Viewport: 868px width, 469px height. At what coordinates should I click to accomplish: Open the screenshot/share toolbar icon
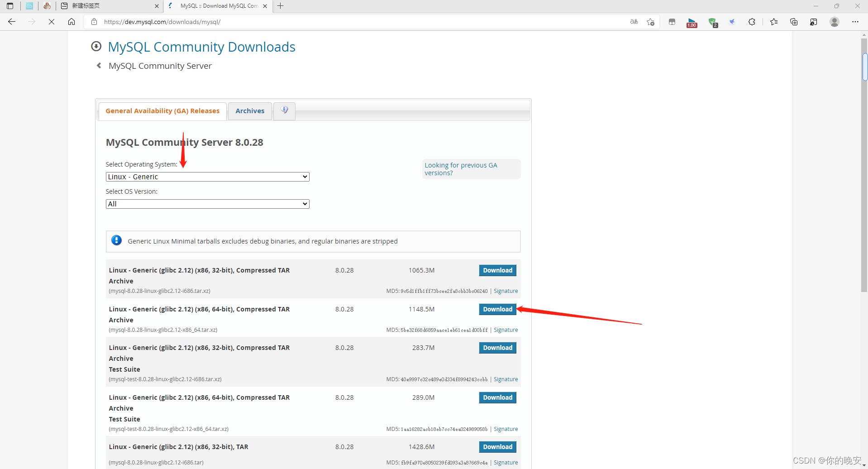pyautogui.click(x=814, y=22)
